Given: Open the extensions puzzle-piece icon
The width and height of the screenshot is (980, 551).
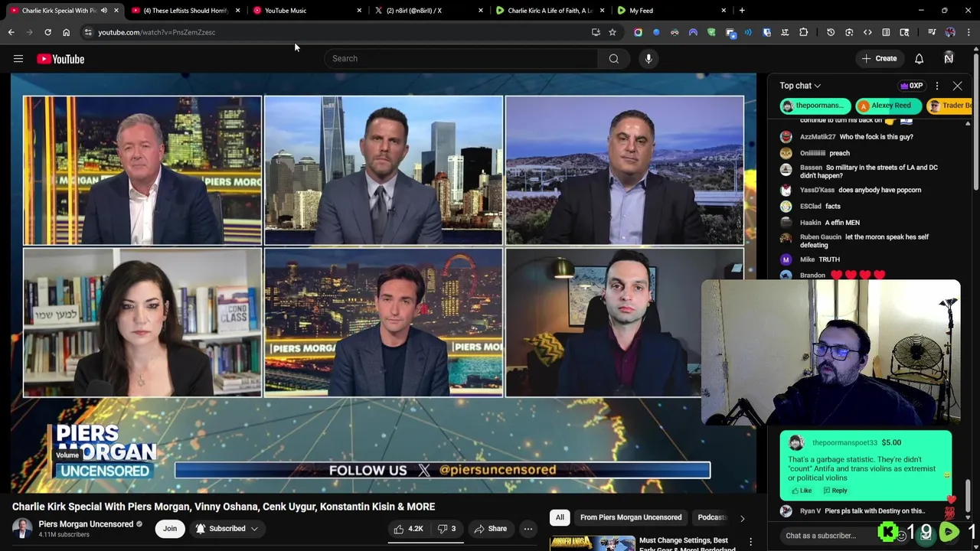Looking at the screenshot, I should point(803,32).
